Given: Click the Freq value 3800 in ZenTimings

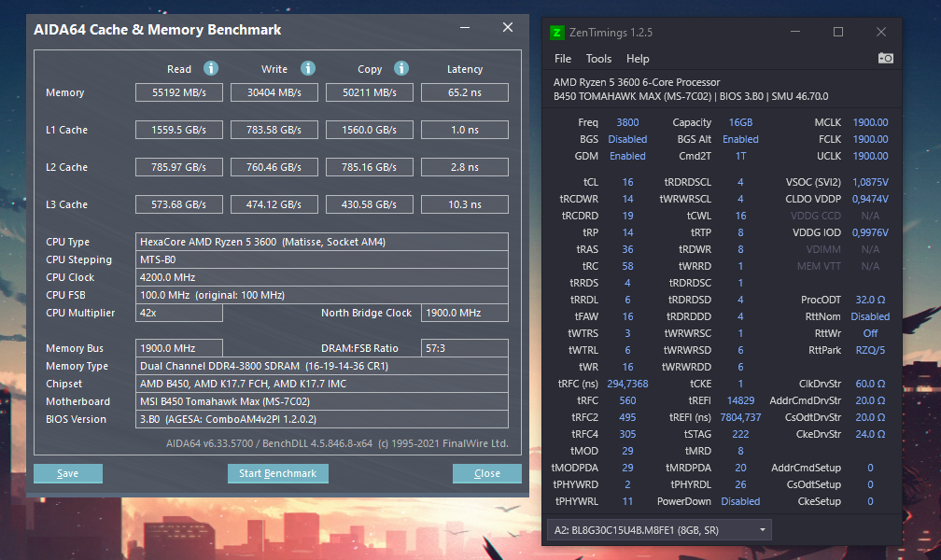Looking at the screenshot, I should pos(627,122).
